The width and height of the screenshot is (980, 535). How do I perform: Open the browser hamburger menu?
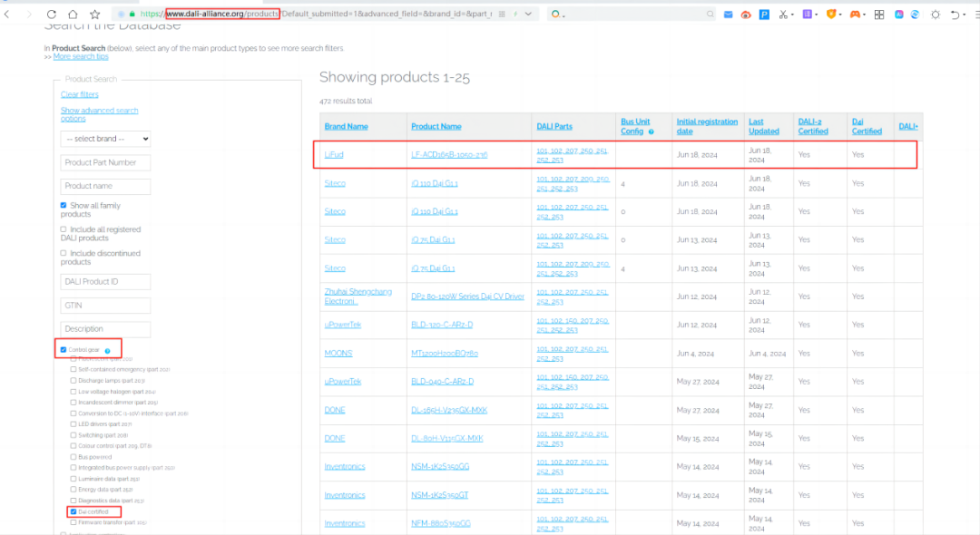point(977,15)
